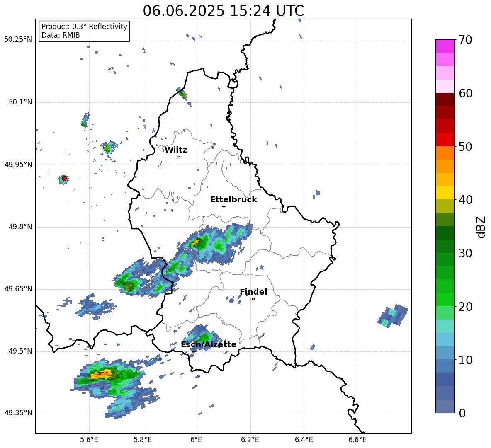The image size is (491, 448).
Task: Click the cross marker below Ettelbruck
Action: pyautogui.click(x=224, y=206)
